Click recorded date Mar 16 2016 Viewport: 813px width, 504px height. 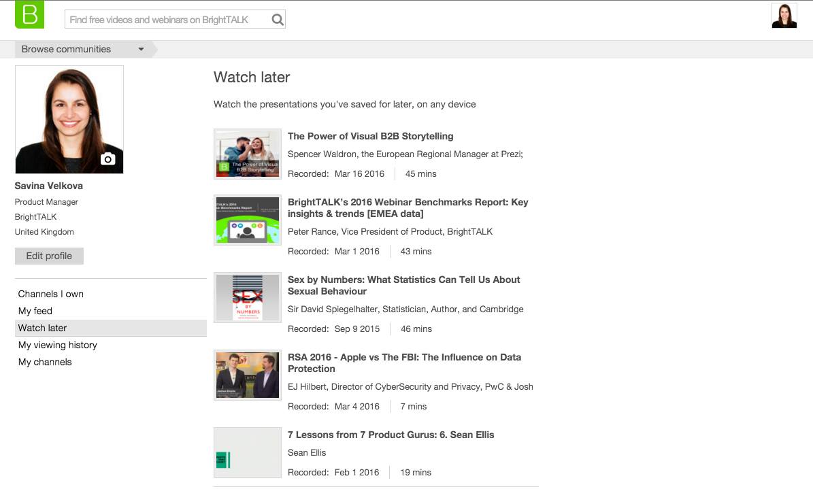[x=359, y=174]
